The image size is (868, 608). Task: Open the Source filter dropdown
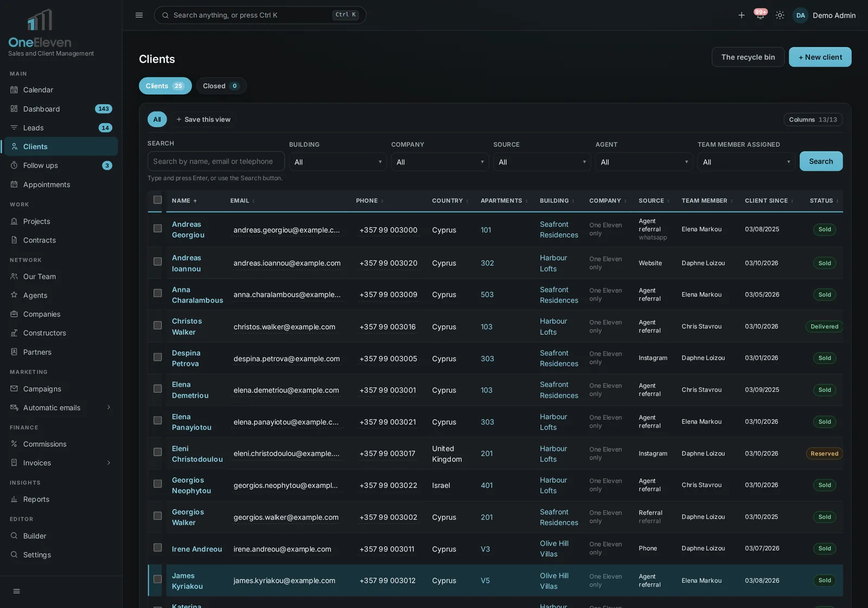click(541, 162)
